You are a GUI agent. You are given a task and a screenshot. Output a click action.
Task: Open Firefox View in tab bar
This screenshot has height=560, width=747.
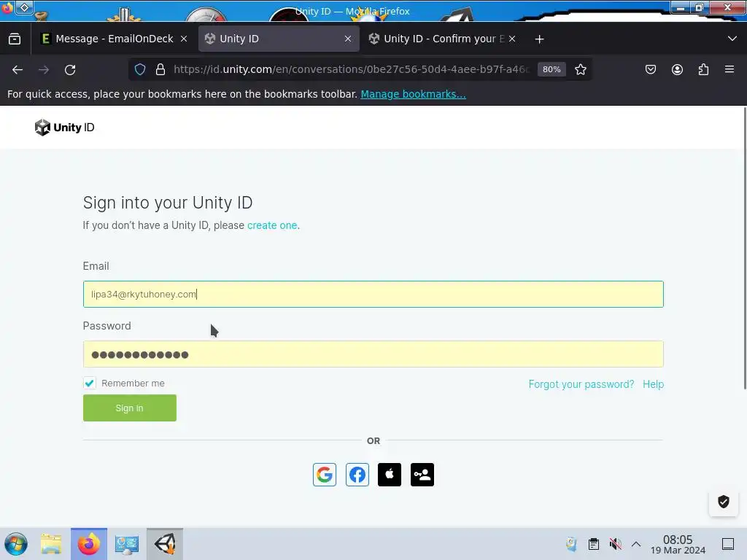(x=15, y=39)
